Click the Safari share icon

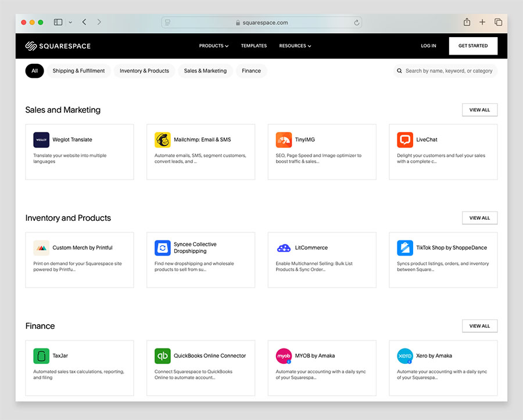[467, 22]
